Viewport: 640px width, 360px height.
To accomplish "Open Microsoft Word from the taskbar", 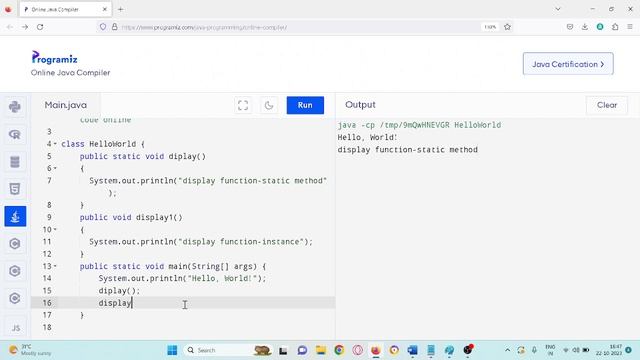I will [413, 350].
